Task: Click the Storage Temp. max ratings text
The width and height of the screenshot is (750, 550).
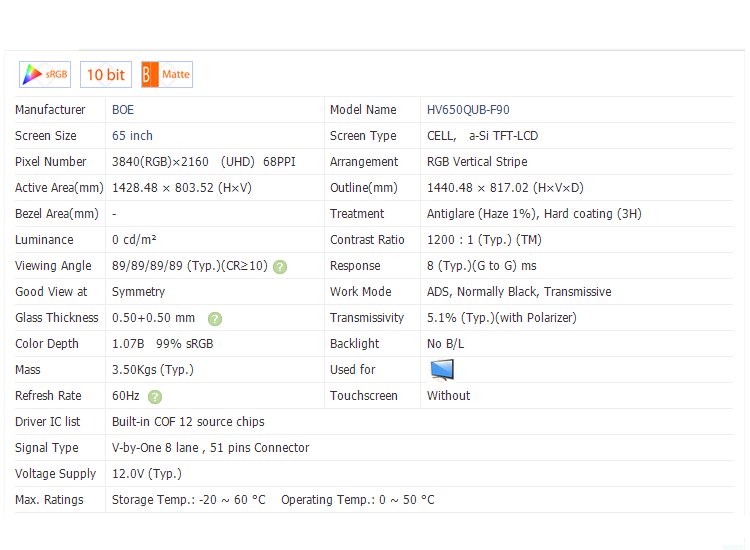Action: (188, 500)
